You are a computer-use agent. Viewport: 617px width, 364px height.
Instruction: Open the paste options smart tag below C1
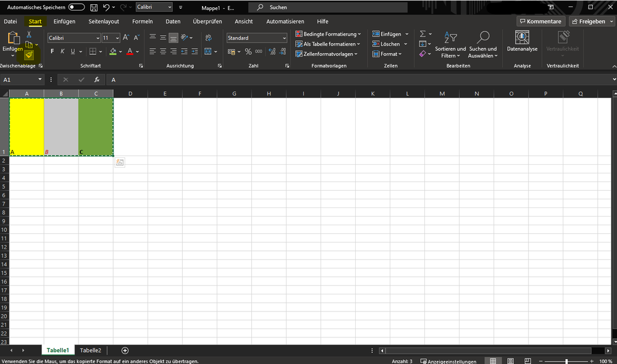(120, 162)
